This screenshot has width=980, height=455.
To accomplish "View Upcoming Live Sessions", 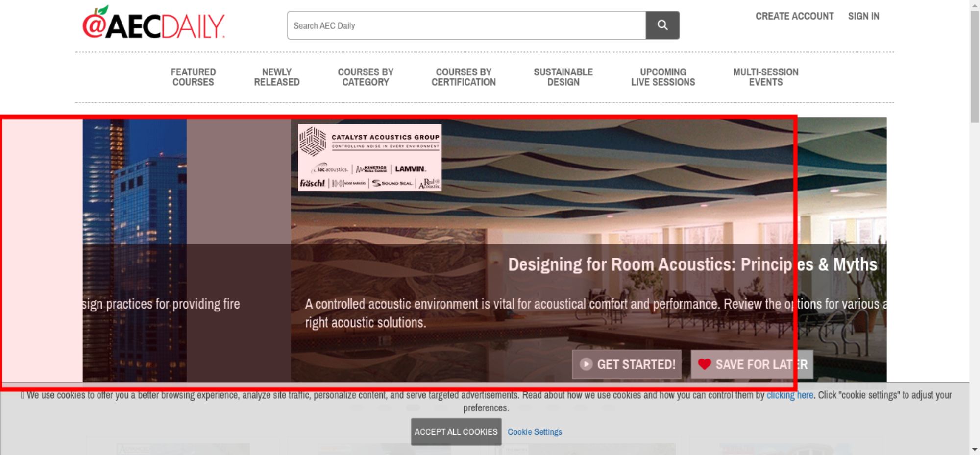I will (663, 77).
